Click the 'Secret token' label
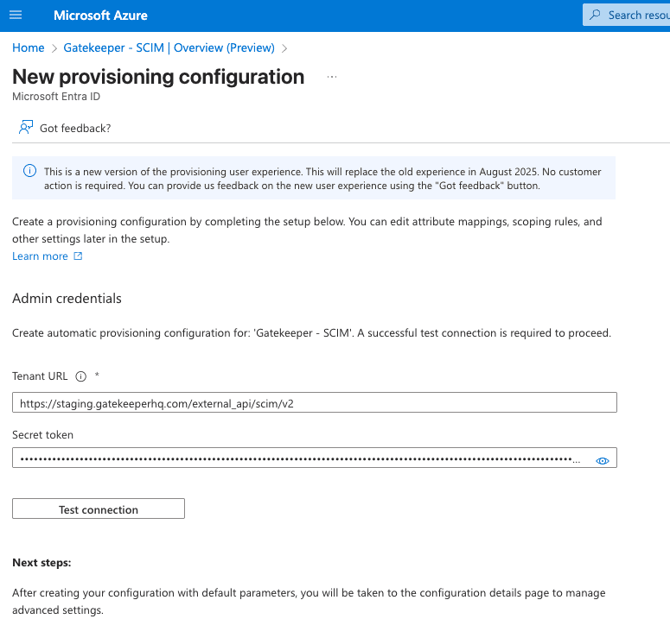Screen dimensions: 670x638 point(43,435)
